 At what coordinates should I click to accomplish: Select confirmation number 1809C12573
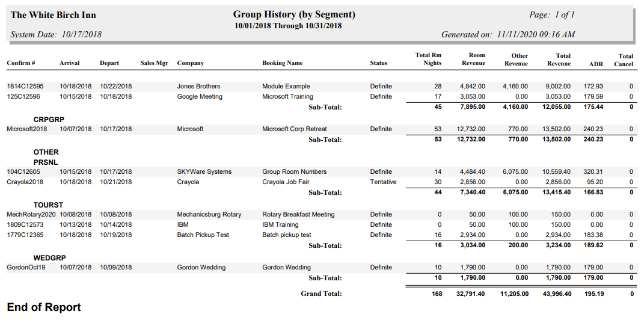25,225
